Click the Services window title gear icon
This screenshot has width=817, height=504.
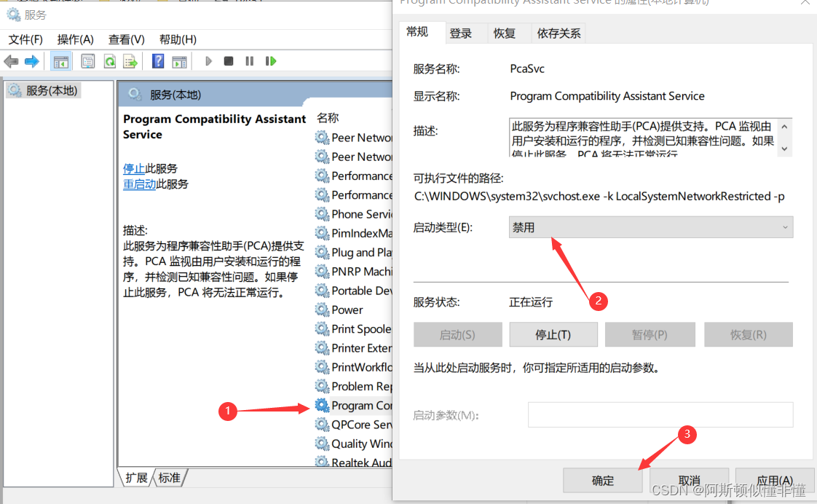tap(13, 15)
